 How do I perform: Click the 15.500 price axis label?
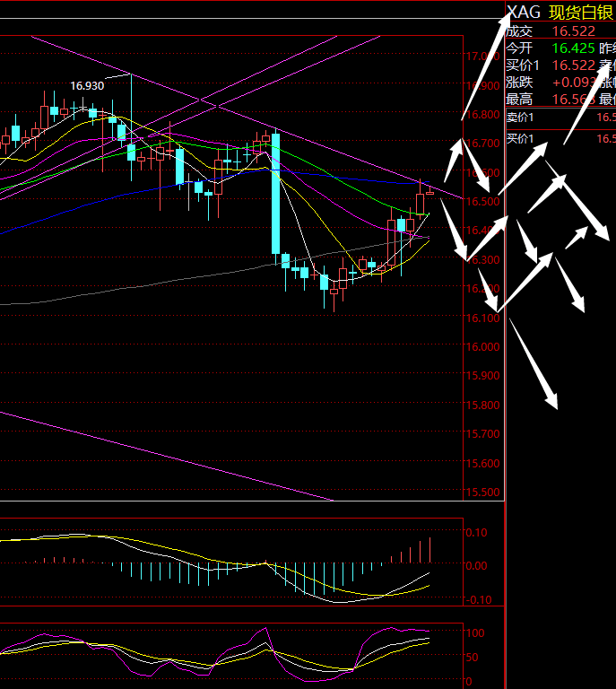pos(482,493)
